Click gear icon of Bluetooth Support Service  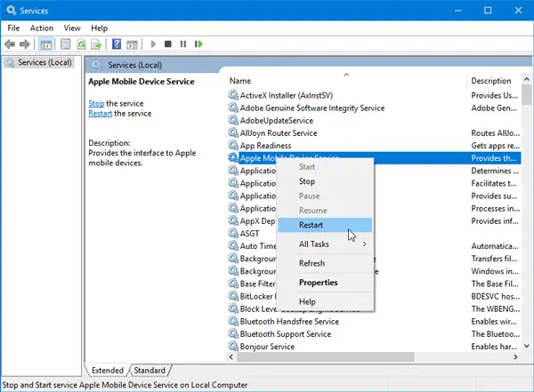click(233, 333)
